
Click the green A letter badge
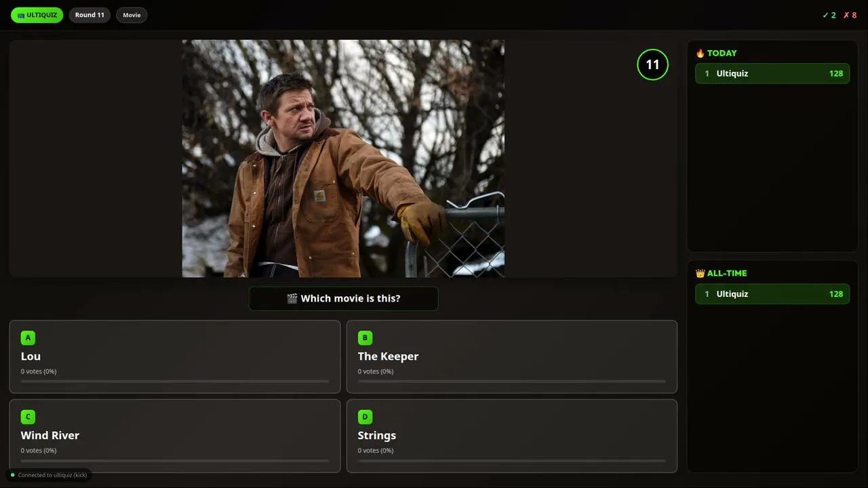pos(28,338)
